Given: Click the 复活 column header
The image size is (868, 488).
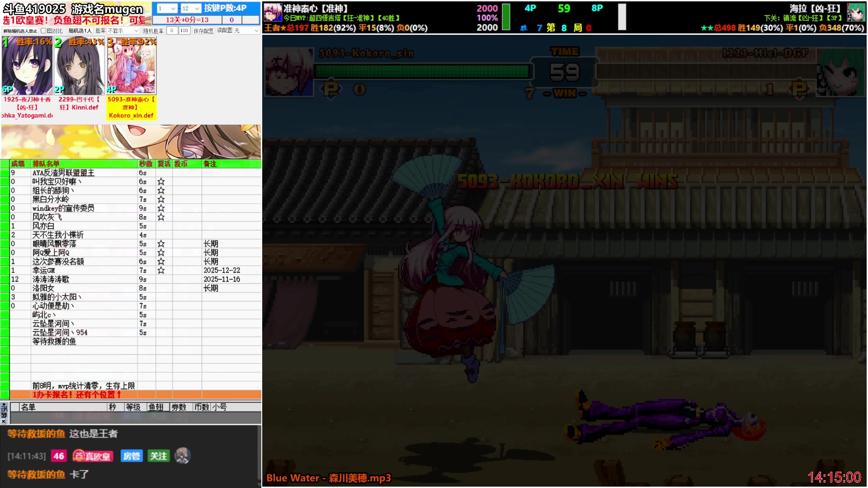Looking at the screenshot, I should (x=164, y=164).
